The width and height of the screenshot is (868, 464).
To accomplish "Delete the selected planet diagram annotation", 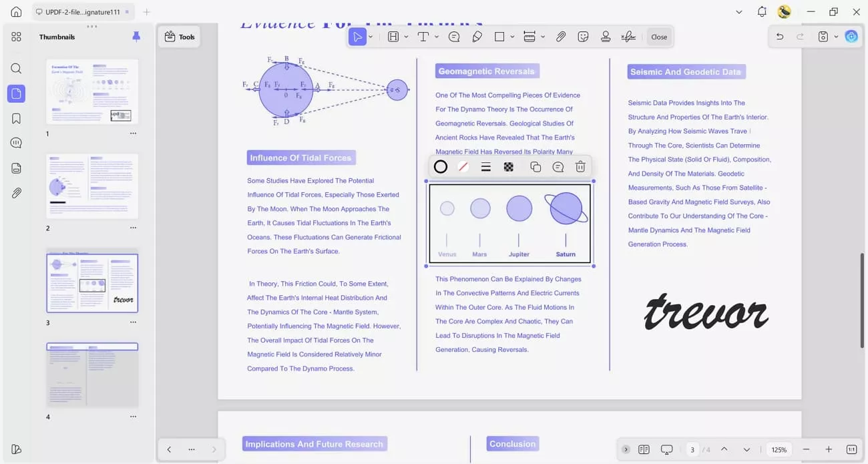I will [x=580, y=166].
